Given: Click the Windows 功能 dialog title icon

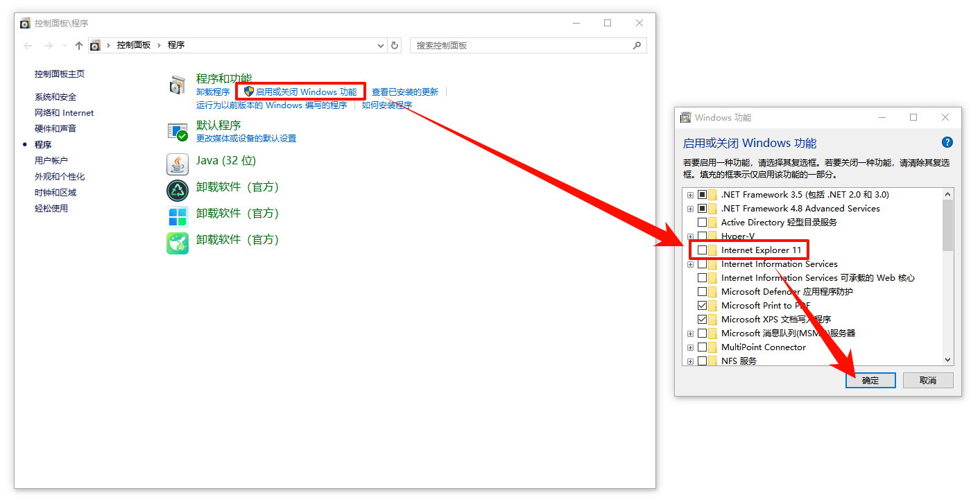Looking at the screenshot, I should (x=685, y=118).
